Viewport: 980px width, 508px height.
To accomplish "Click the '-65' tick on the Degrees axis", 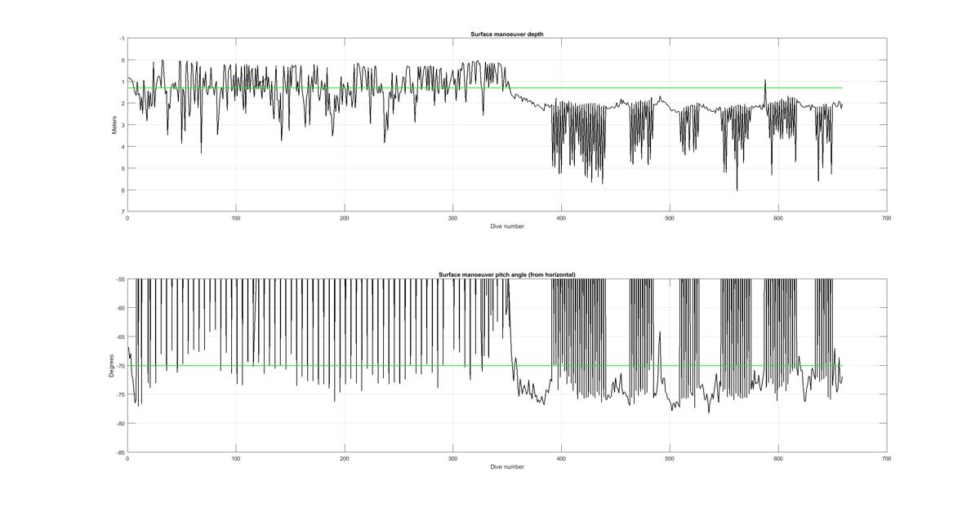I will coord(121,336).
